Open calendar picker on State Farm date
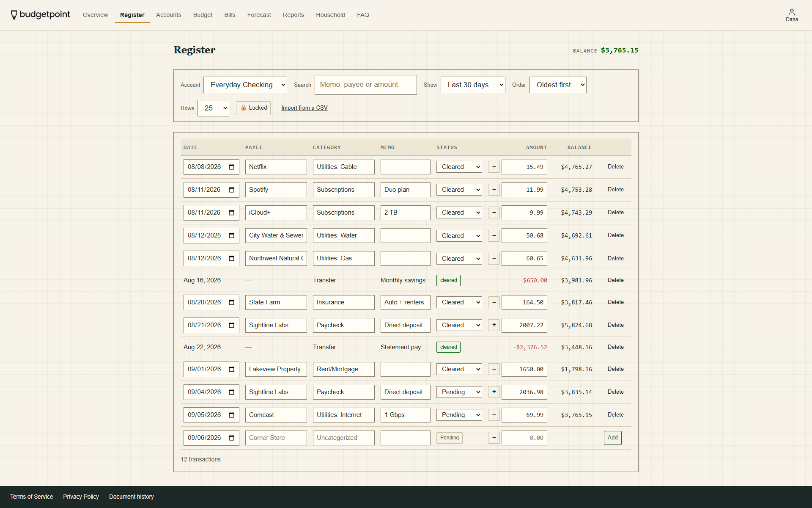 [231, 302]
